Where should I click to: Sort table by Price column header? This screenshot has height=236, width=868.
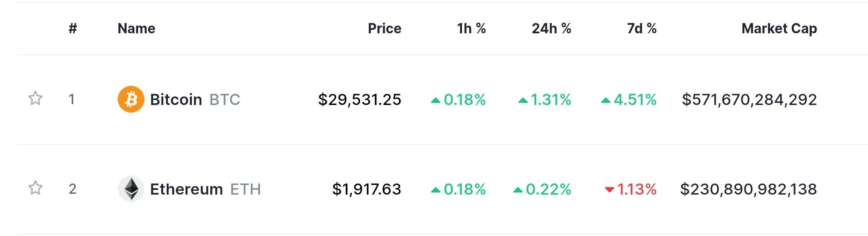pyautogui.click(x=385, y=29)
